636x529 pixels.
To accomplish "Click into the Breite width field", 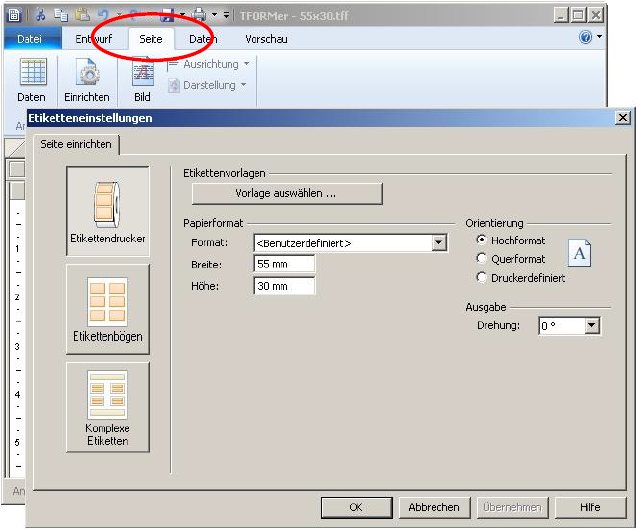I will point(284,264).
